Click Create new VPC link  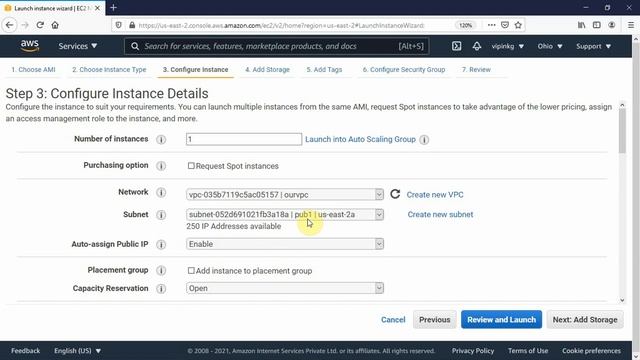point(435,195)
